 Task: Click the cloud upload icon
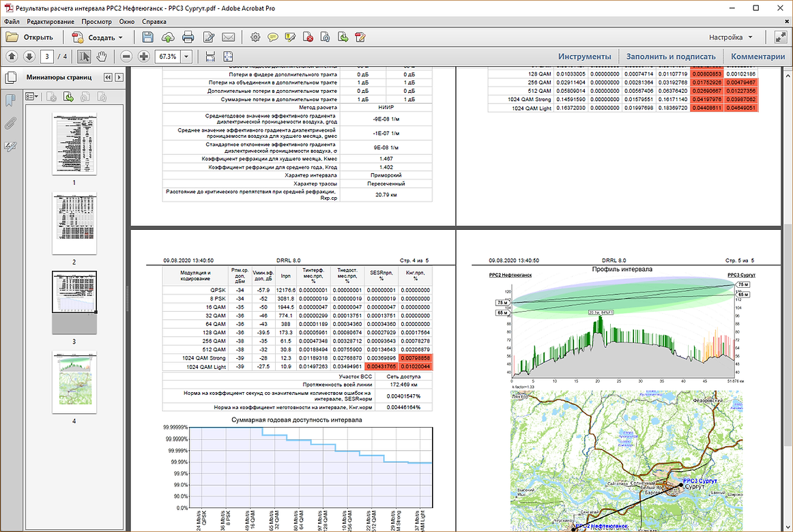pyautogui.click(x=167, y=37)
